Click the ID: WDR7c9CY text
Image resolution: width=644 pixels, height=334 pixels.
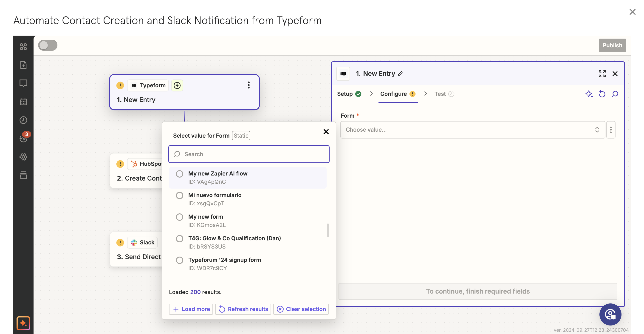tap(207, 268)
